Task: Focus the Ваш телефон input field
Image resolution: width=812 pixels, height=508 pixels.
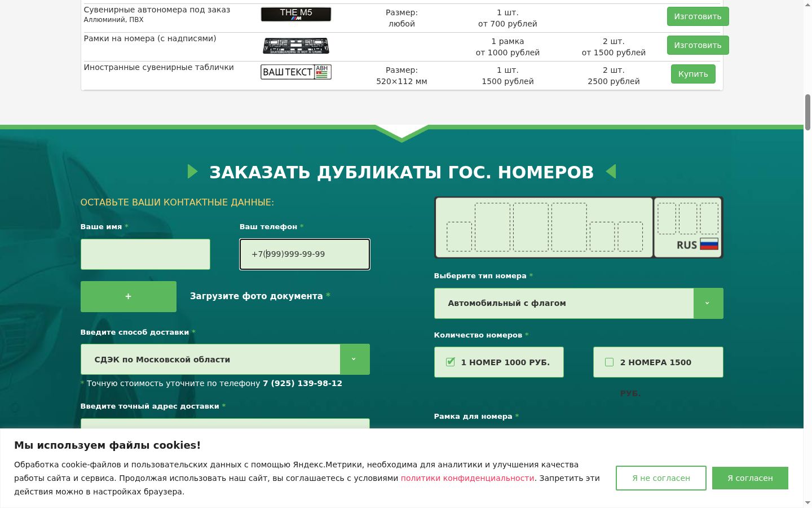Action: (x=304, y=254)
